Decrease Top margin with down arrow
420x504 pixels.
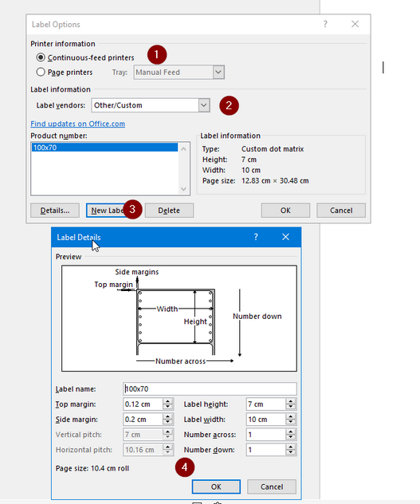point(168,408)
